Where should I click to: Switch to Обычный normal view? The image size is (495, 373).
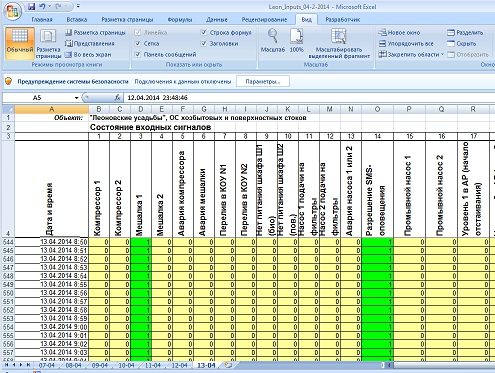click(x=20, y=44)
